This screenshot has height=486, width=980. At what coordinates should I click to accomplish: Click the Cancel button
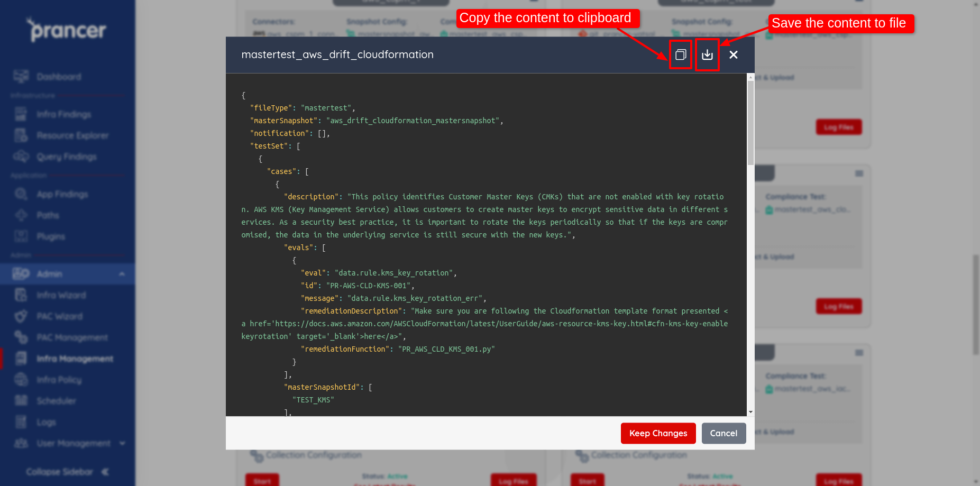(723, 433)
